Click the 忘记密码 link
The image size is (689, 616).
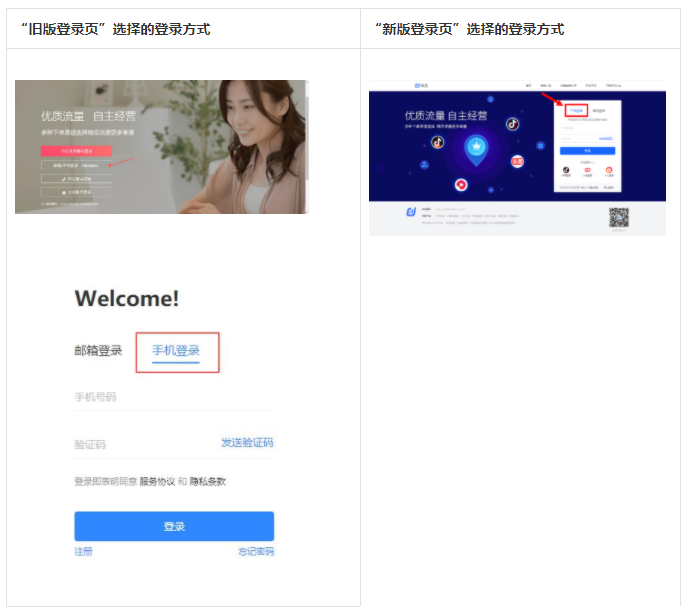(256, 551)
